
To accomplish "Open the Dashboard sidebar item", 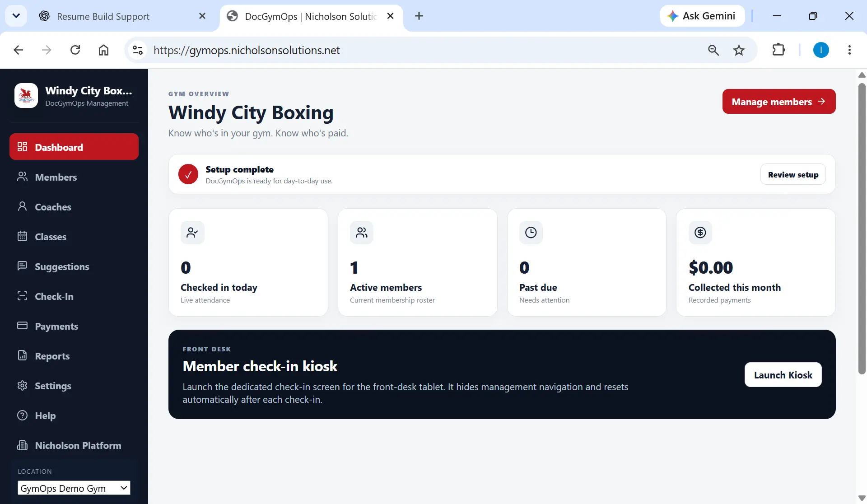I will coord(74,147).
